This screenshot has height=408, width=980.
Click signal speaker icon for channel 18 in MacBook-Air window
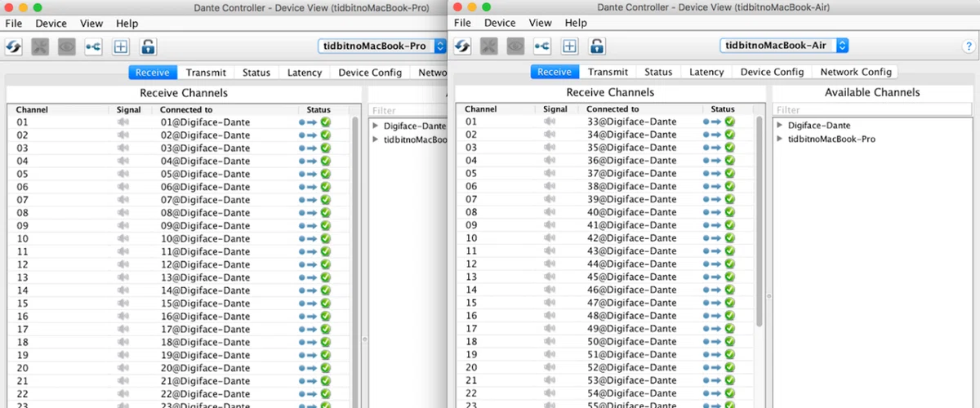click(x=550, y=341)
